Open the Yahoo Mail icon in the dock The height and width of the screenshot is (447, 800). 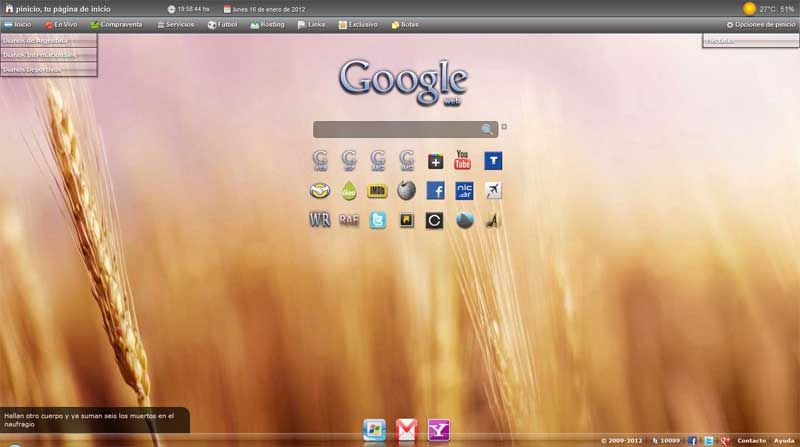[x=439, y=430]
